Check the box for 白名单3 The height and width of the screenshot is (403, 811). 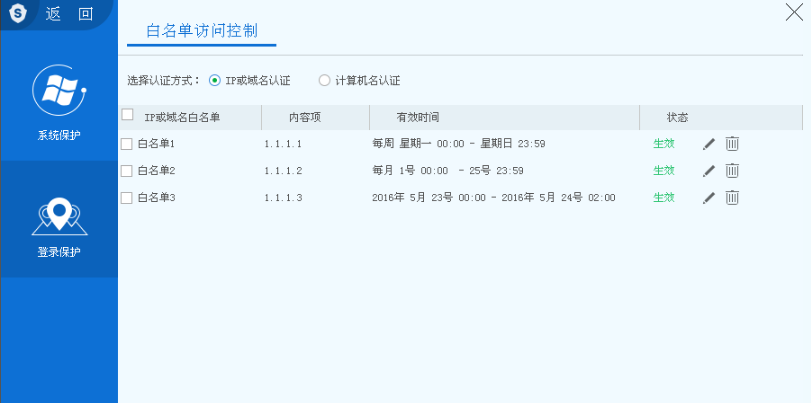point(127,198)
